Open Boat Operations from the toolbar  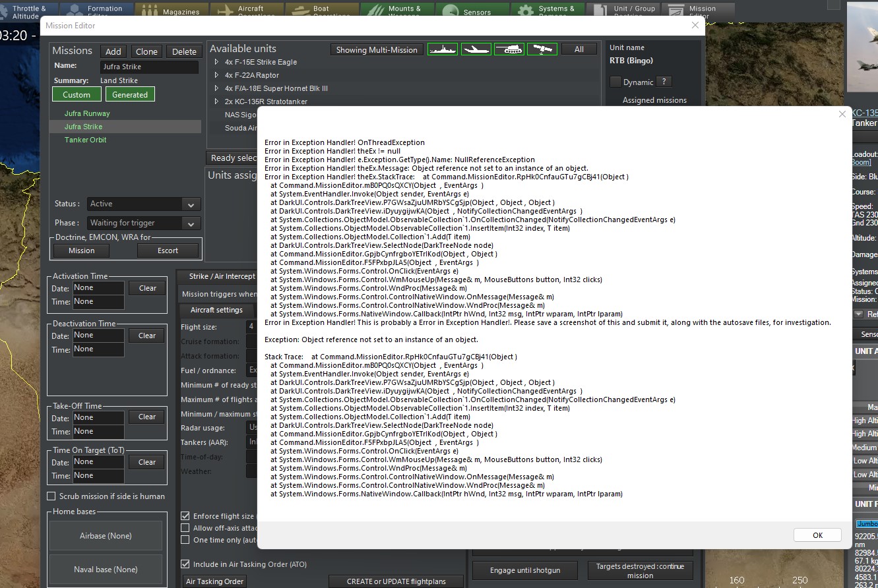point(322,11)
